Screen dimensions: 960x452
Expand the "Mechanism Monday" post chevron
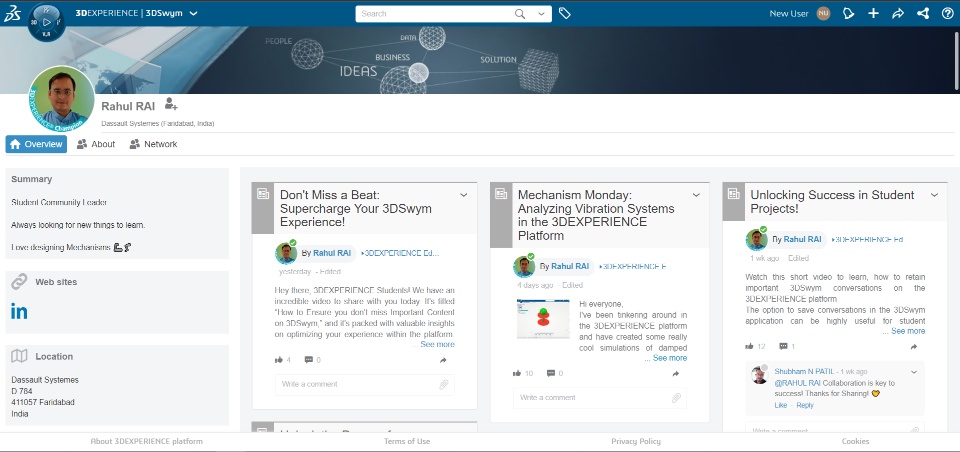pyautogui.click(x=696, y=195)
